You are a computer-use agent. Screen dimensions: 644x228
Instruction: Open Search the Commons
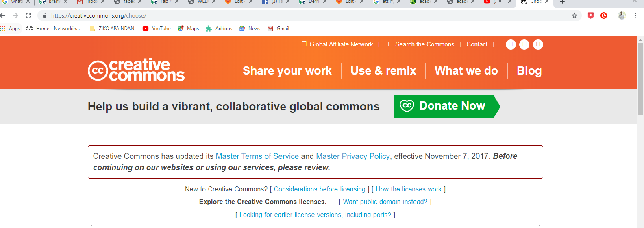point(421,44)
